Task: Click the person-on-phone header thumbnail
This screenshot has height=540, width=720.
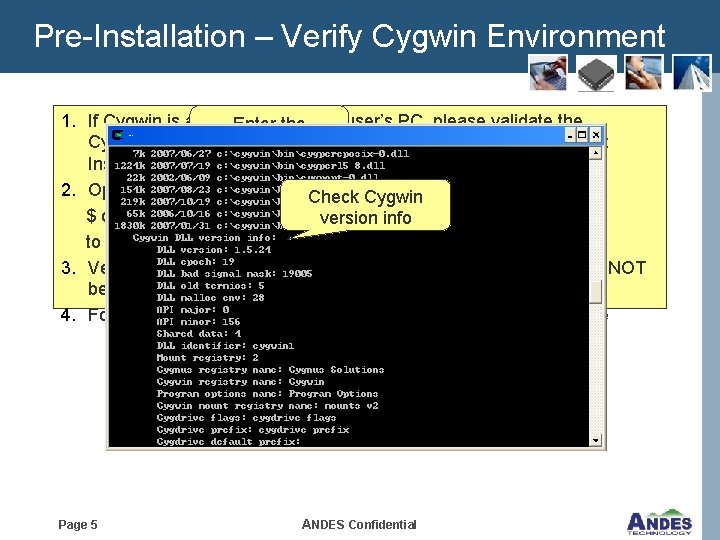Action: 644,73
